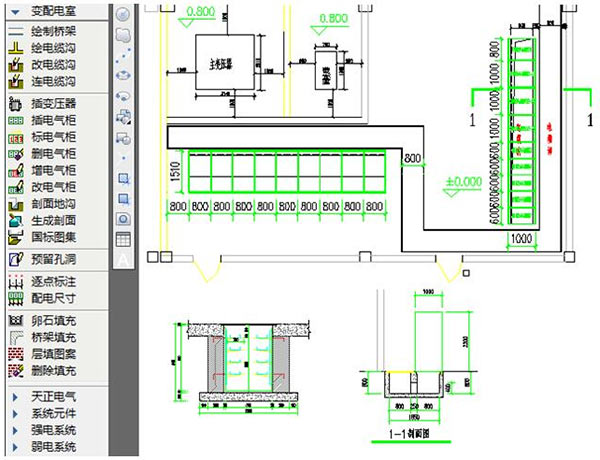Viewport: 600px width, 460px height.
Task: Select the text 'A' tool icon
Action: point(123,261)
